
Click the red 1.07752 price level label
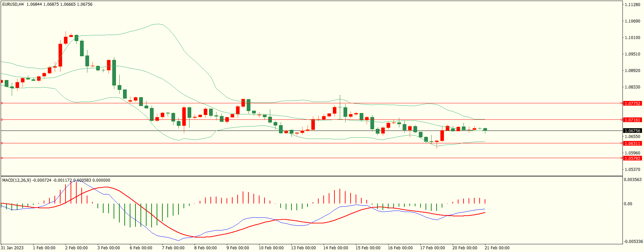632,103
